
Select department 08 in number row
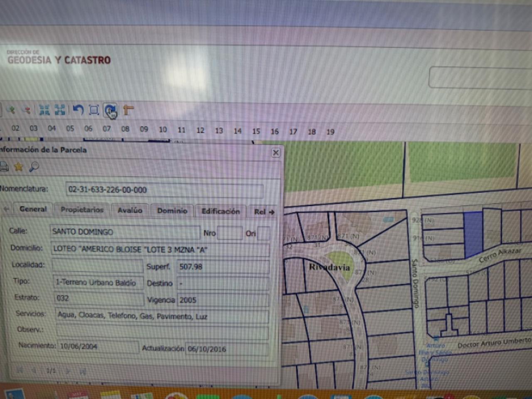click(x=125, y=129)
